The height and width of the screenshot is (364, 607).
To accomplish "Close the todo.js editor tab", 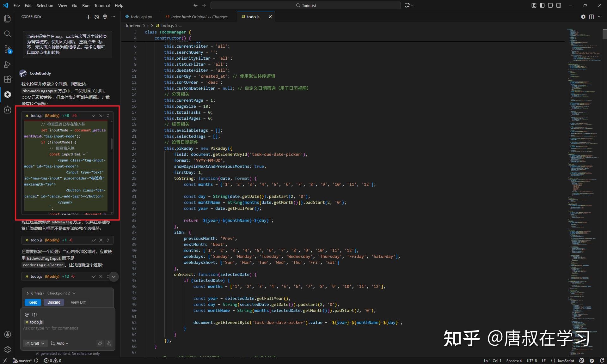I will 270,17.
